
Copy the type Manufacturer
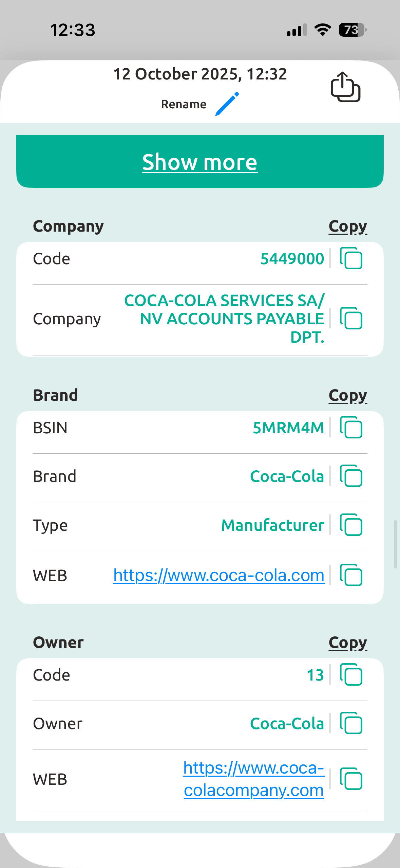coord(351,525)
